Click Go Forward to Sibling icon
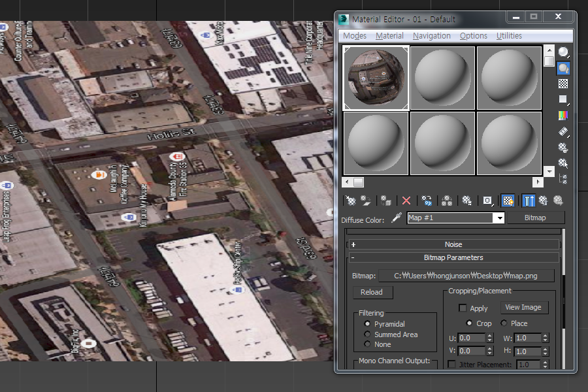The height and width of the screenshot is (392, 588). coord(559,201)
